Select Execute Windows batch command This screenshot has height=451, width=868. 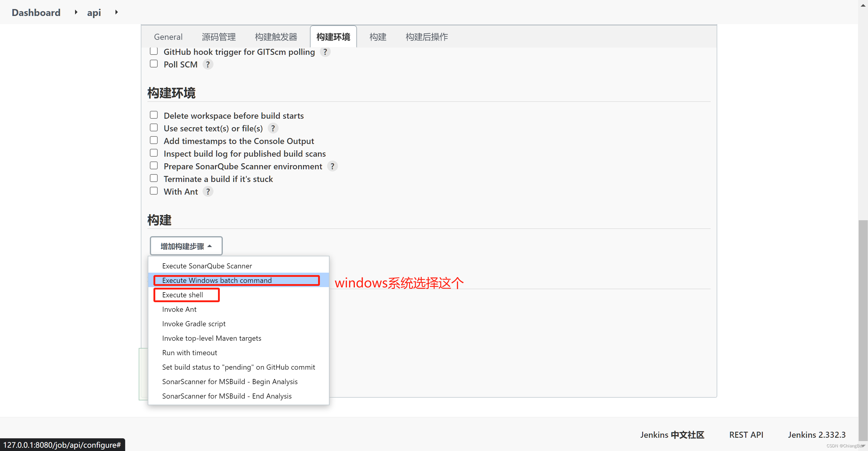(238, 280)
